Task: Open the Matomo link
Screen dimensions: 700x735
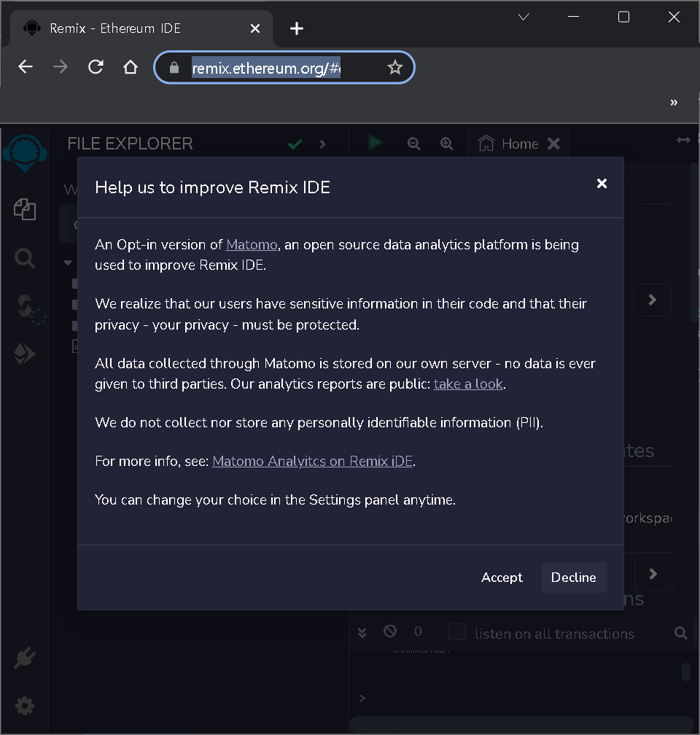Action: (x=252, y=245)
